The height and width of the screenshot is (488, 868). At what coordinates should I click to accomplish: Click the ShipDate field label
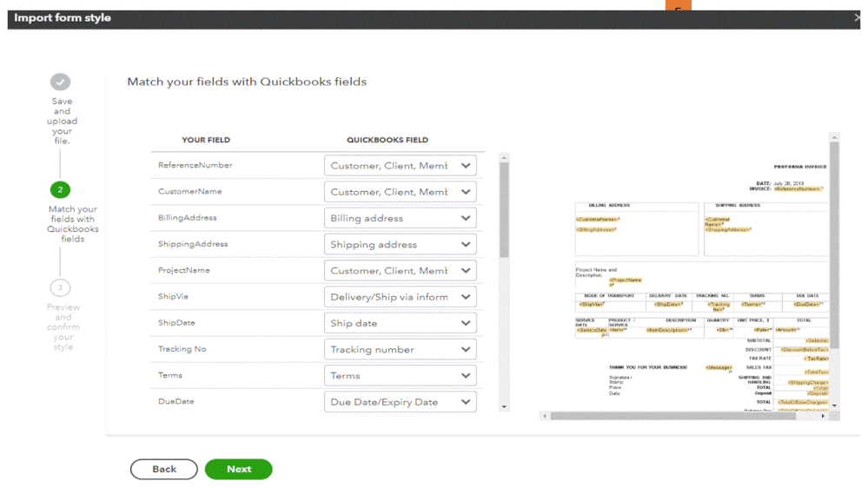pos(176,323)
